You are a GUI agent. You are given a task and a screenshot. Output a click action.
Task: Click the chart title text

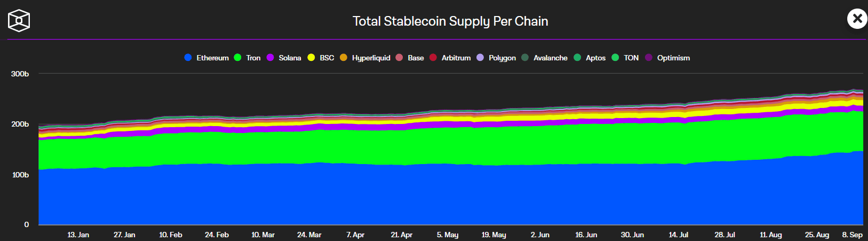[x=450, y=21]
